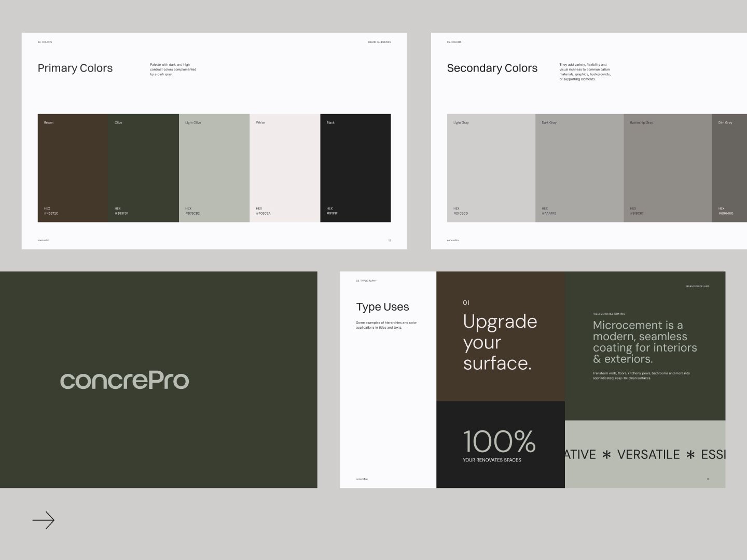Click hex code '#696460' on Dim Gray
The width and height of the screenshot is (747, 560).
[x=726, y=213]
